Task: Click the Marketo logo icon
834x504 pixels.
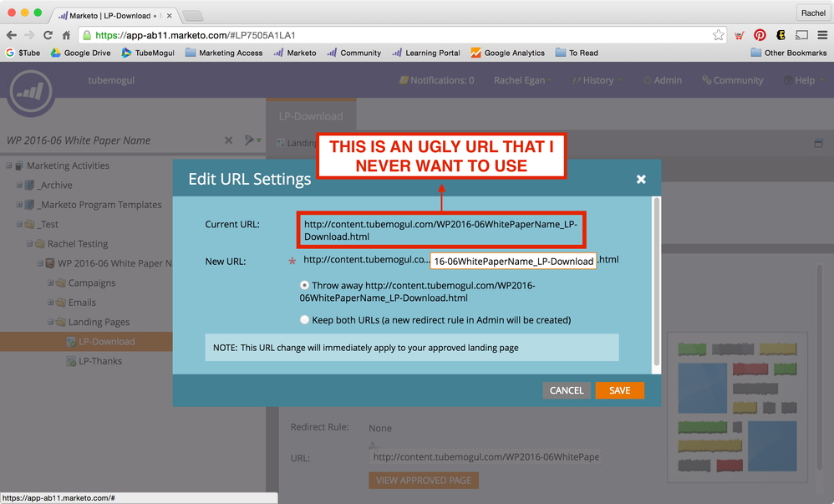Action: pyautogui.click(x=30, y=92)
